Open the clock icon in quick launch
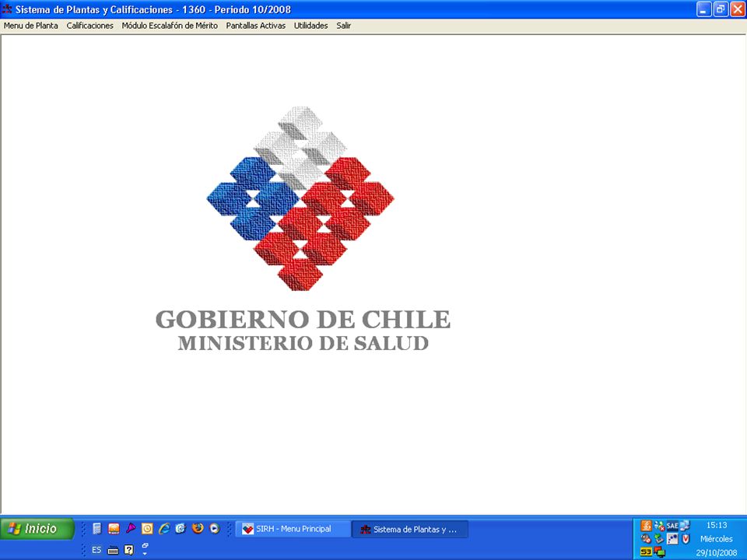The width and height of the screenshot is (747, 560). (147, 529)
